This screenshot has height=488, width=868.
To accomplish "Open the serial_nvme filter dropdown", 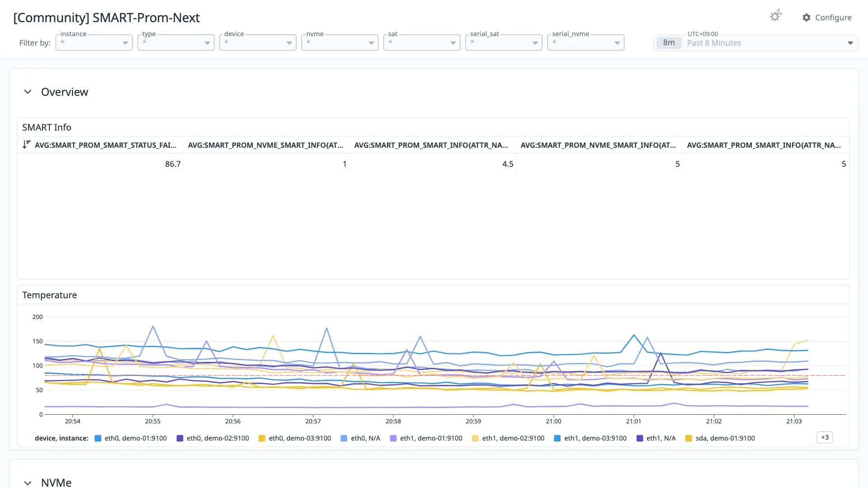I will pos(586,42).
